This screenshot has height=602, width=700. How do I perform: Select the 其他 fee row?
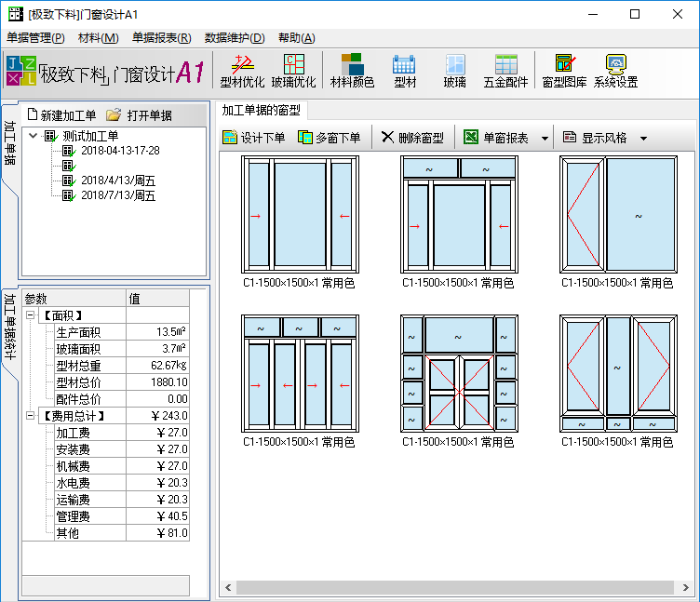pos(121,532)
